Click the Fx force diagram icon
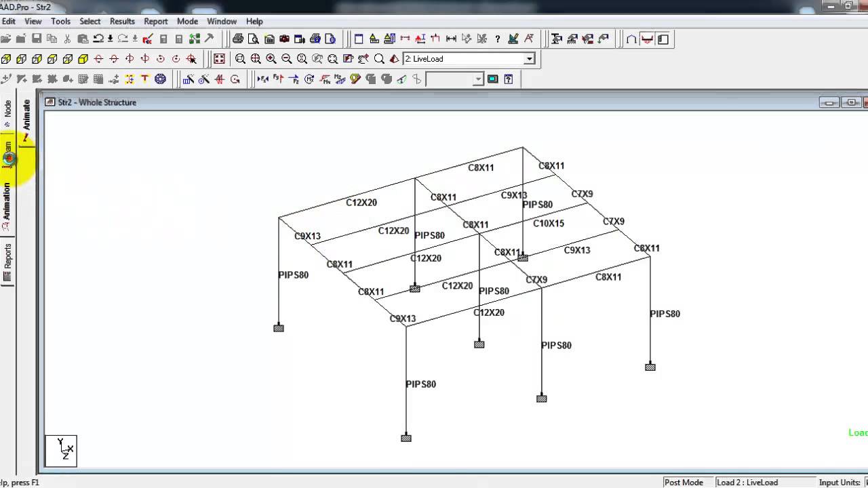The width and height of the screenshot is (868, 488). click(x=263, y=79)
